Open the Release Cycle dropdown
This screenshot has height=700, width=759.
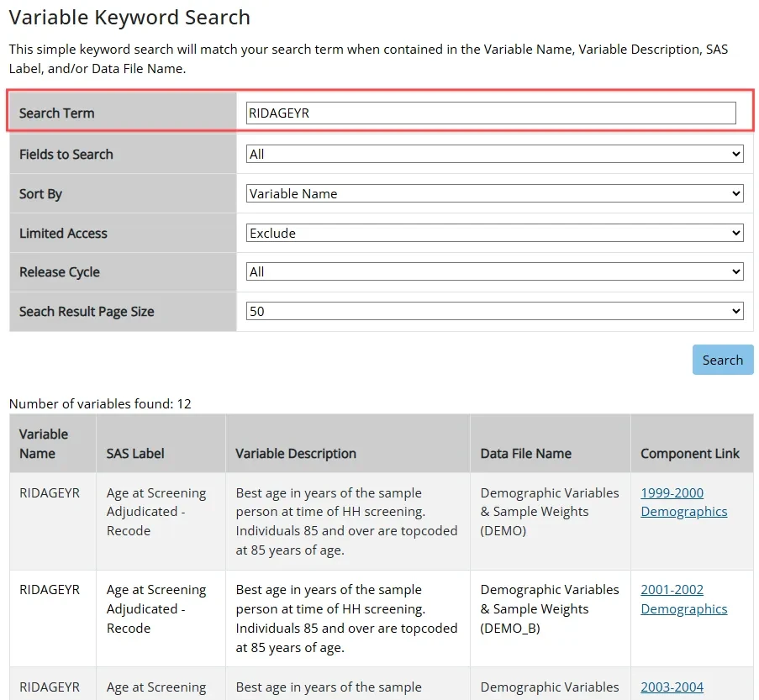(x=494, y=271)
